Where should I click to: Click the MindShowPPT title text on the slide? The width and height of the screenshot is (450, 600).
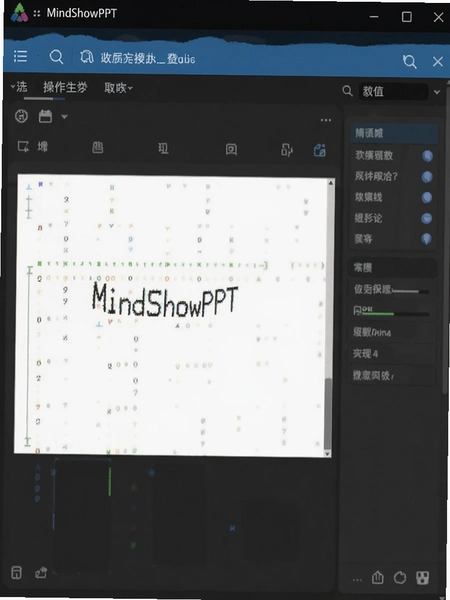point(165,301)
